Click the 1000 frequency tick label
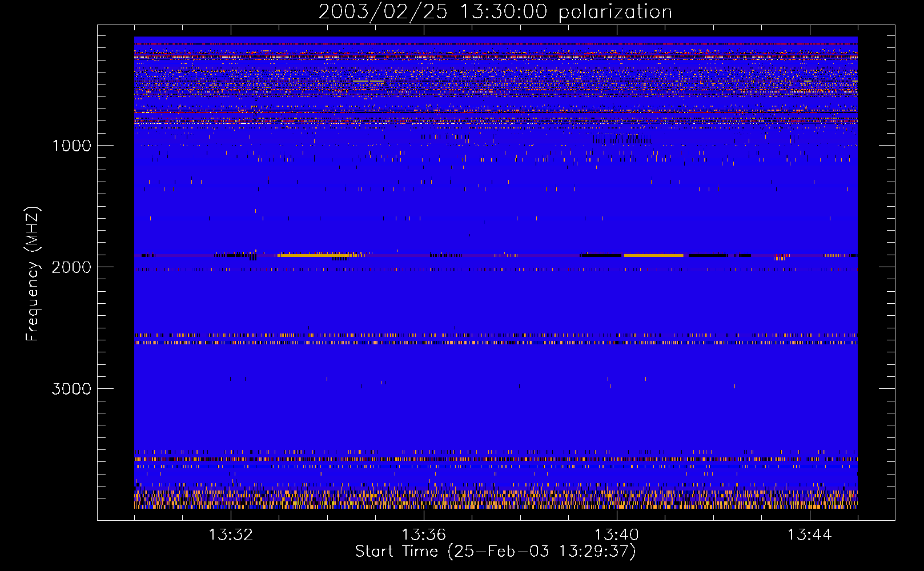The width and height of the screenshot is (924, 571). pos(71,146)
